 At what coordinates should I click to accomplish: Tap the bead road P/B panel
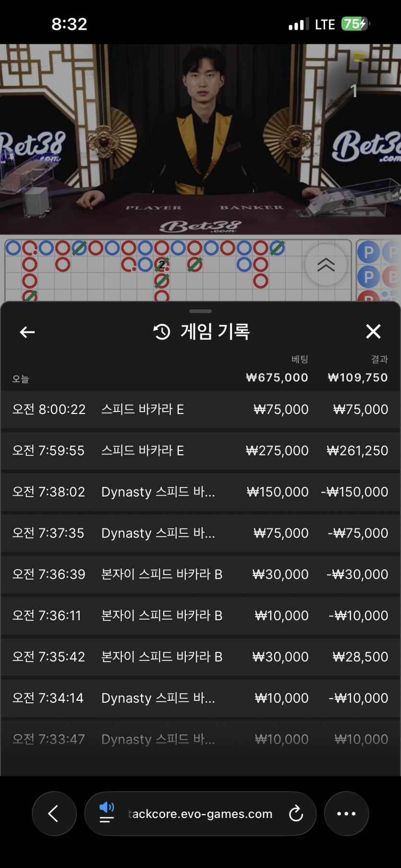point(379,270)
